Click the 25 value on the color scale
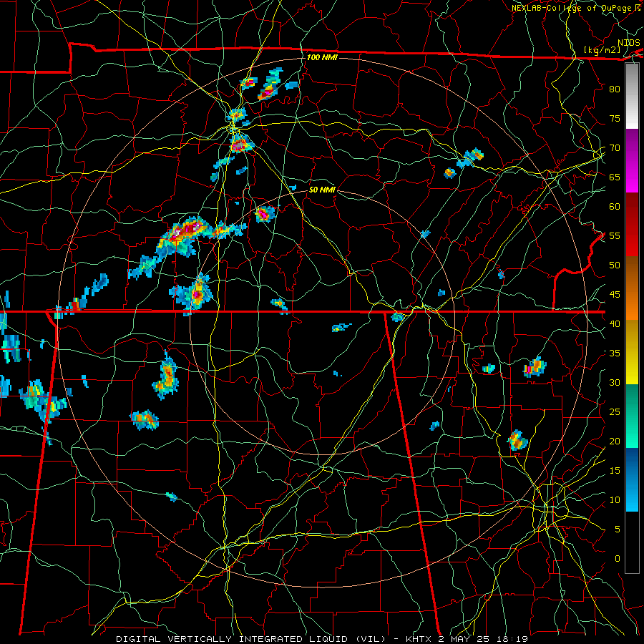Screen dimensions: 644x644 click(x=615, y=412)
